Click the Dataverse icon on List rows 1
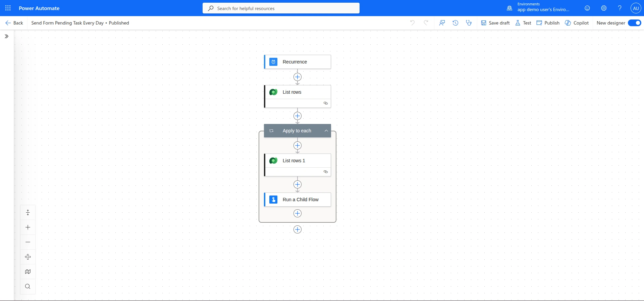This screenshot has height=301, width=644. click(273, 161)
